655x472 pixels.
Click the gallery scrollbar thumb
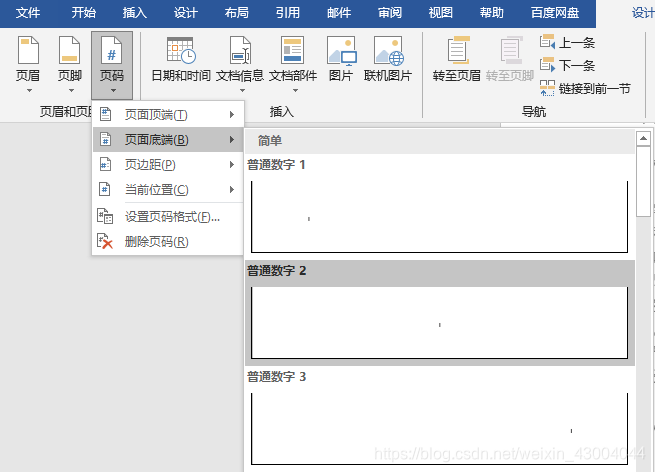click(643, 182)
